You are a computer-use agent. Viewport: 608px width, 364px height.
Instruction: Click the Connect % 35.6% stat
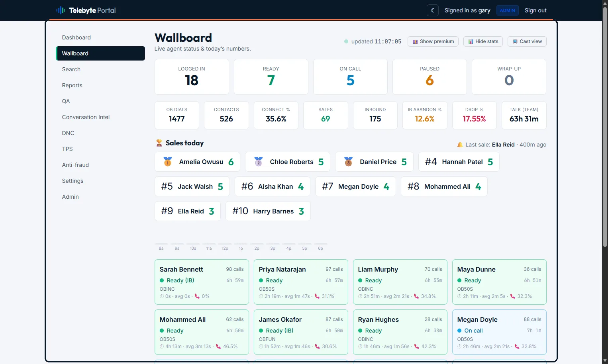click(276, 115)
